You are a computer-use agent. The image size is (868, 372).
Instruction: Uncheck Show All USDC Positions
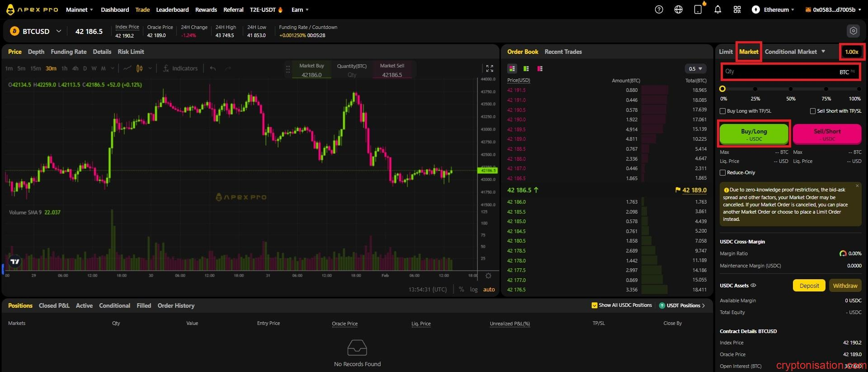(x=594, y=305)
